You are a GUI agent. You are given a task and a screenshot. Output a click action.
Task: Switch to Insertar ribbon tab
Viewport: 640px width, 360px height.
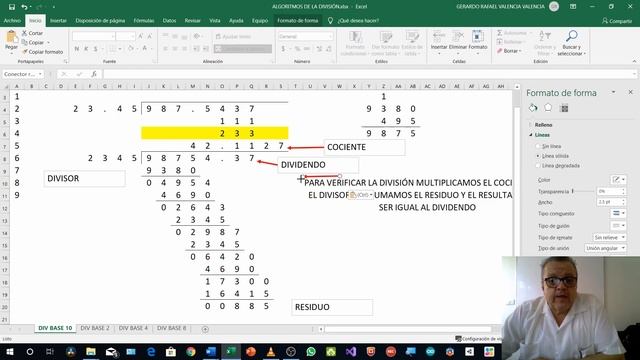pyautogui.click(x=58, y=20)
